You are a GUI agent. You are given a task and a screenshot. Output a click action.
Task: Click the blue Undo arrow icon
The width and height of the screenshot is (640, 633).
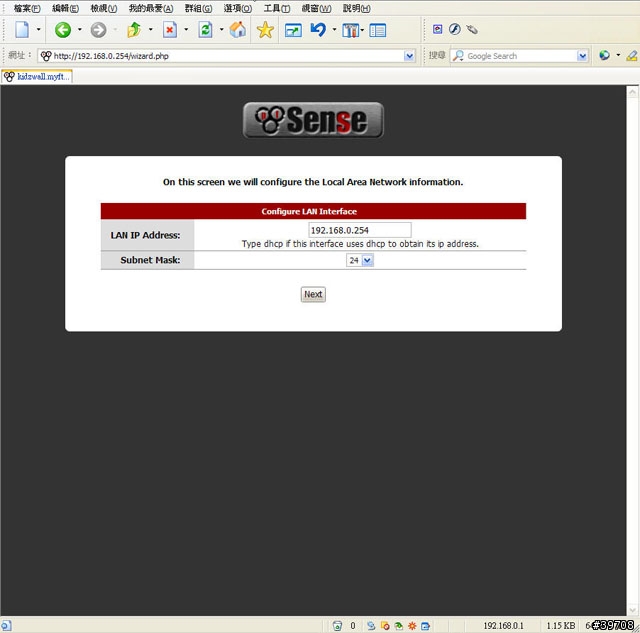(x=318, y=29)
